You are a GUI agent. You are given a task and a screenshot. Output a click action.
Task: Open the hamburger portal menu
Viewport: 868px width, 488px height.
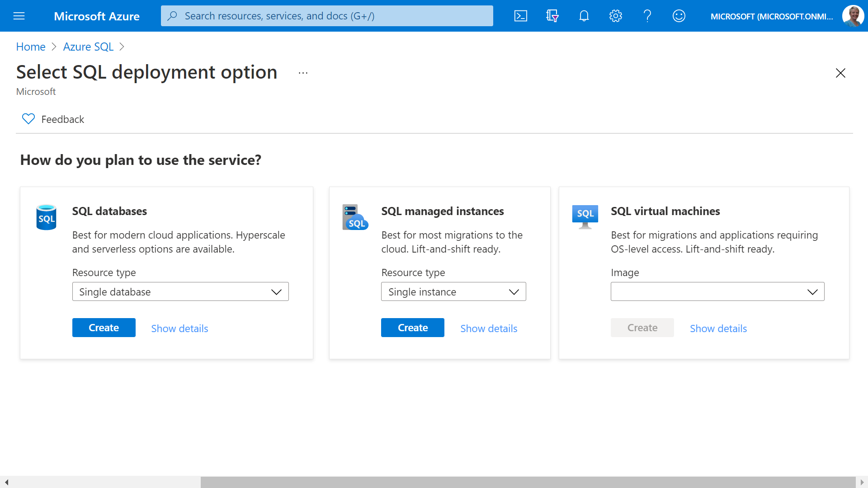point(19,16)
